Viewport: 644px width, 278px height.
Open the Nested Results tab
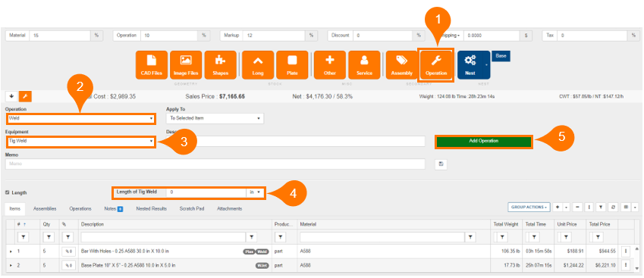pos(152,209)
